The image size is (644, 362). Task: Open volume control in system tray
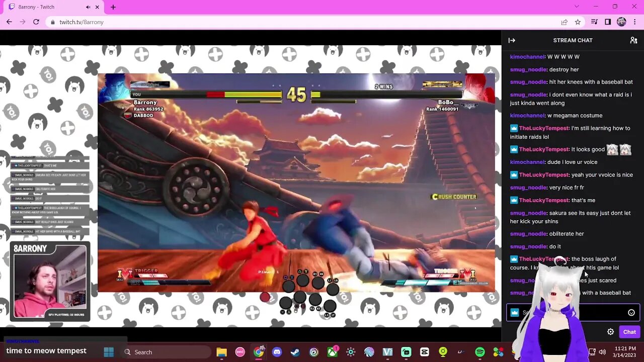(x=602, y=352)
